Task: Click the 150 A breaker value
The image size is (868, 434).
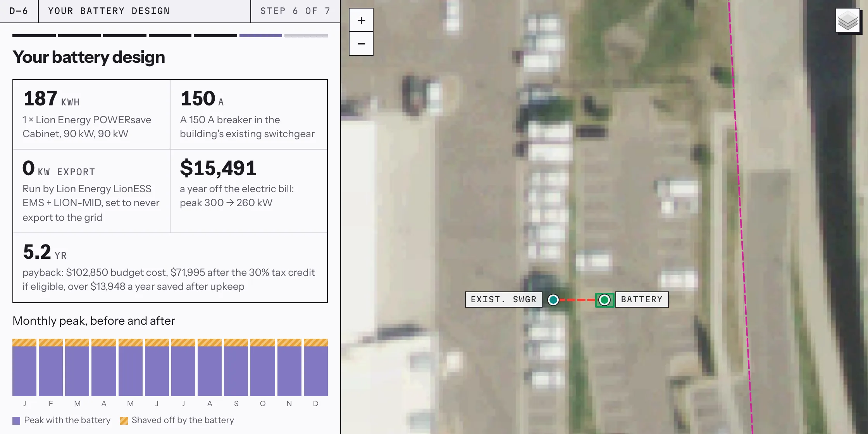Action: 202,98
